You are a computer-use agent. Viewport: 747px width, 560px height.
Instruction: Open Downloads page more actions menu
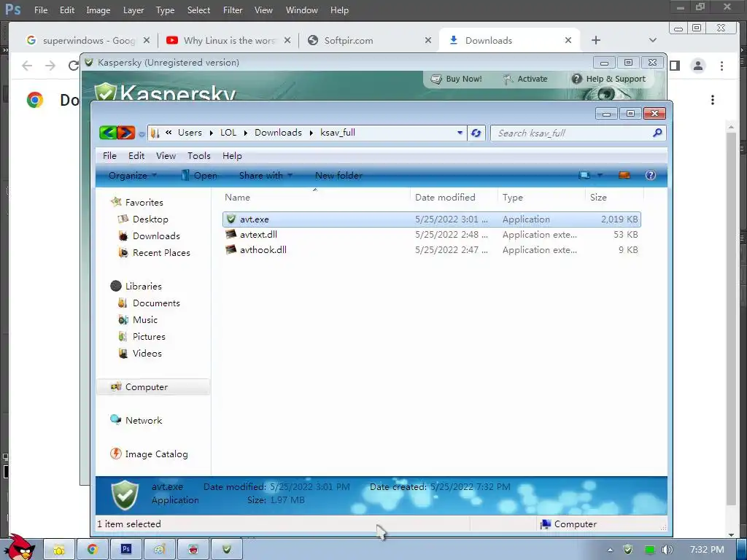[713, 100]
